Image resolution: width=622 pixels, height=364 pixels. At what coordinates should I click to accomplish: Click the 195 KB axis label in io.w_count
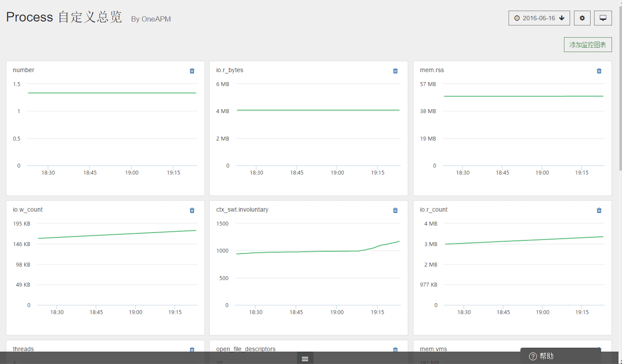coord(22,224)
